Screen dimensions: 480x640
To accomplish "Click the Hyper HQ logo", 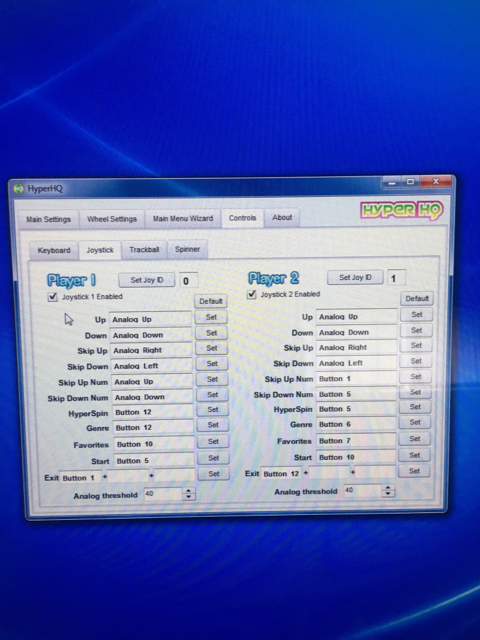I will [x=402, y=210].
